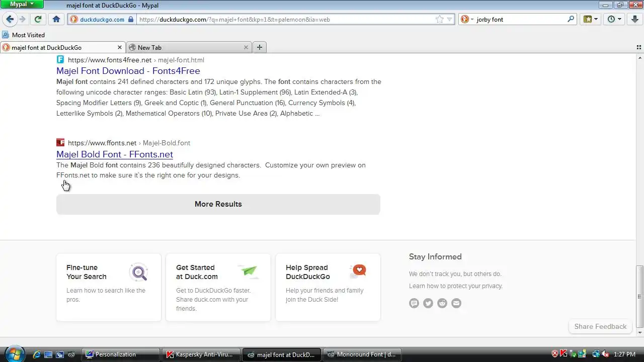Switch to Kaspersky Anti-Virus taskbar window
This screenshot has height=362, width=644.
click(x=201, y=354)
